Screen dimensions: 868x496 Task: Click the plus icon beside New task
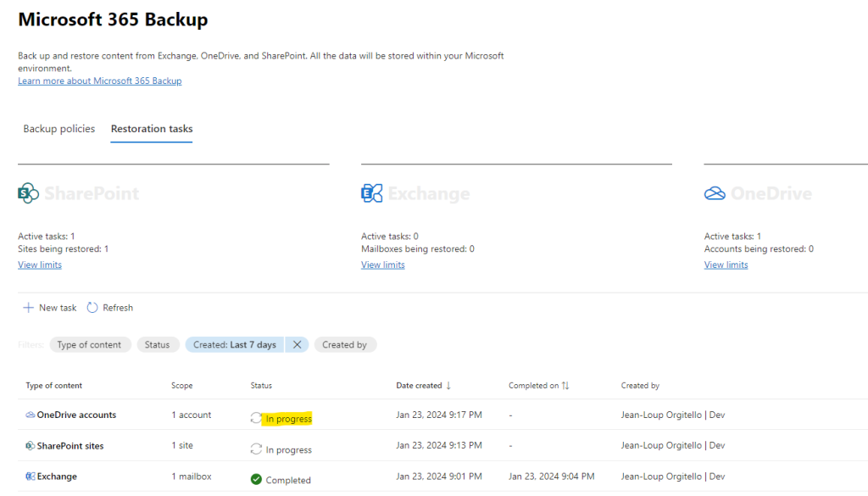(x=28, y=308)
